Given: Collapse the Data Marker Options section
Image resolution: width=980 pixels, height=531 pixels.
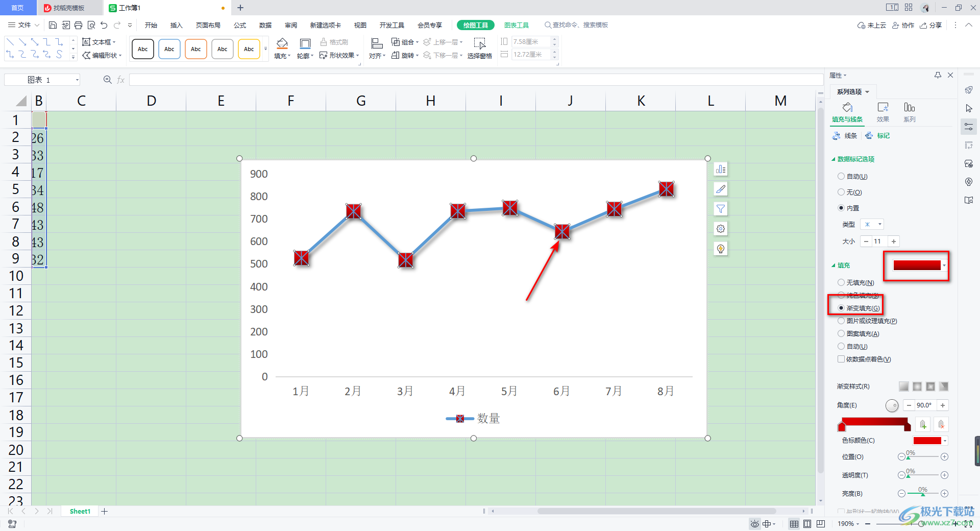Looking at the screenshot, I should pyautogui.click(x=834, y=159).
